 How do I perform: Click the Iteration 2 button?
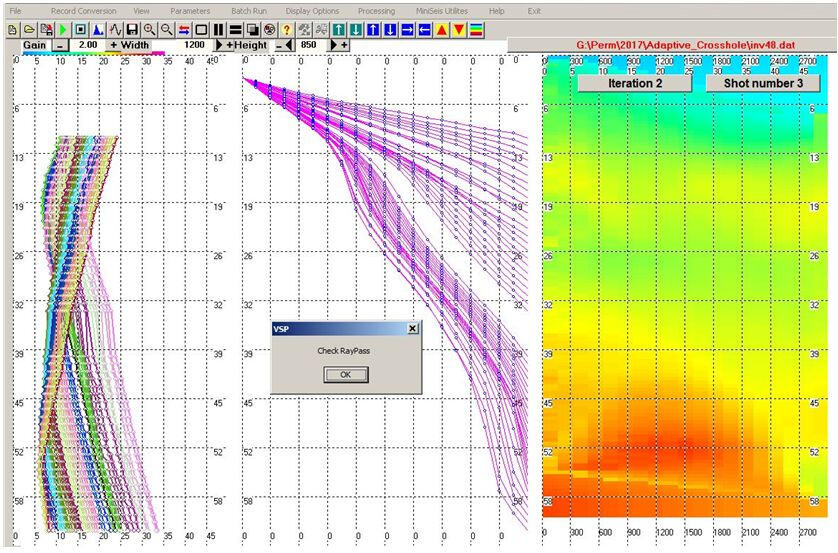tap(633, 84)
